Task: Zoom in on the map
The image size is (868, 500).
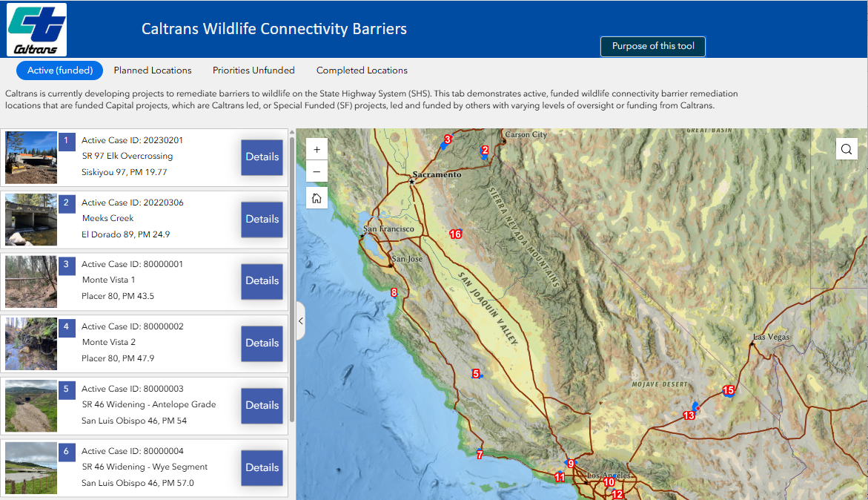Action: [317, 150]
